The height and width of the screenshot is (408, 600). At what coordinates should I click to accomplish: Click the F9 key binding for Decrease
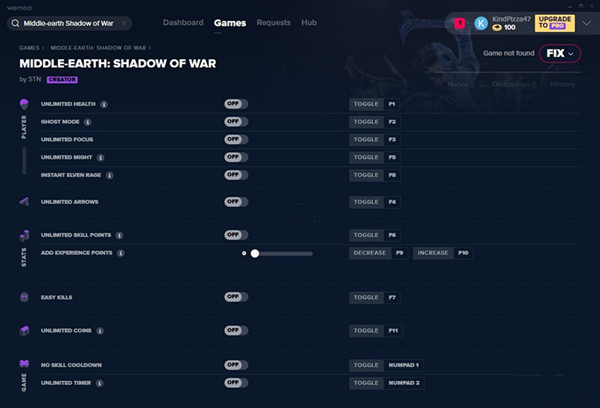399,253
